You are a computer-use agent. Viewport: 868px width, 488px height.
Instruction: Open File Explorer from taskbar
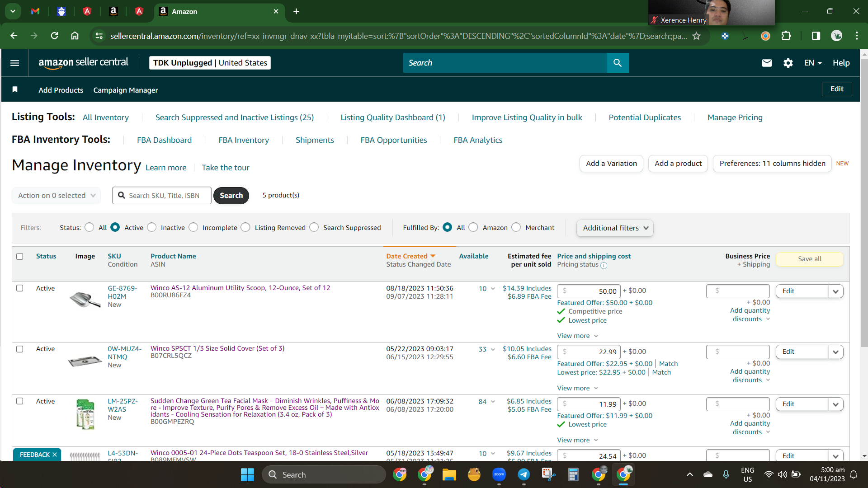449,474
